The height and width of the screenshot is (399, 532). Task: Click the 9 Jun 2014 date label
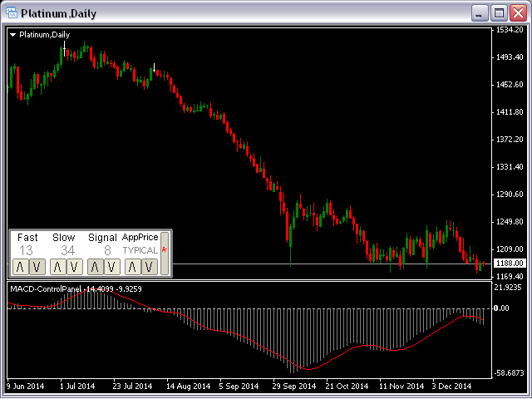tap(26, 386)
